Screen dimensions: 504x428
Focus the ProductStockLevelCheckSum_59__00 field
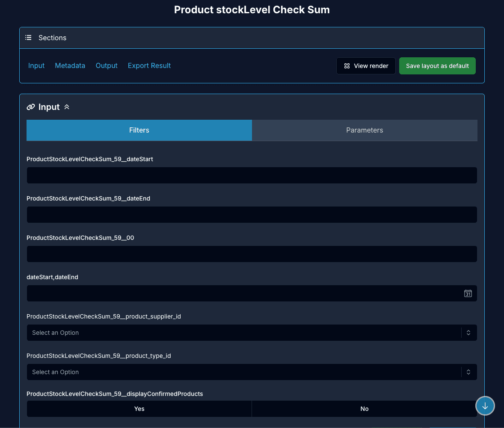point(252,254)
